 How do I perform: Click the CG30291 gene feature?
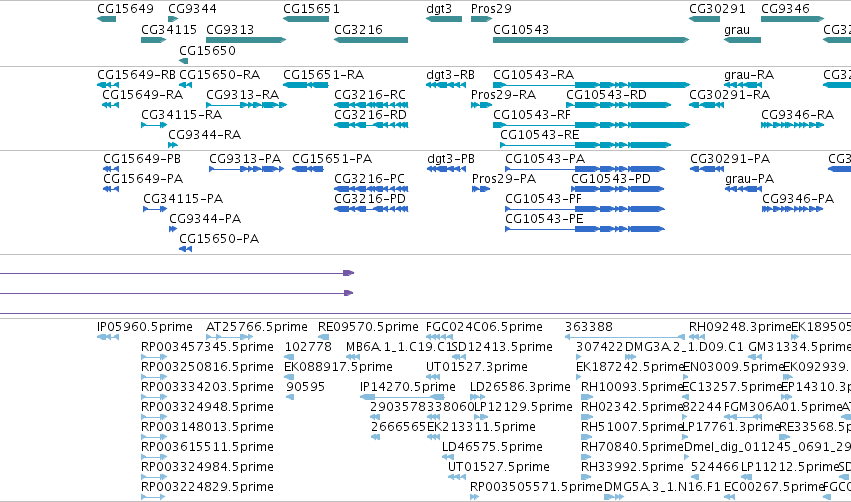point(704,19)
